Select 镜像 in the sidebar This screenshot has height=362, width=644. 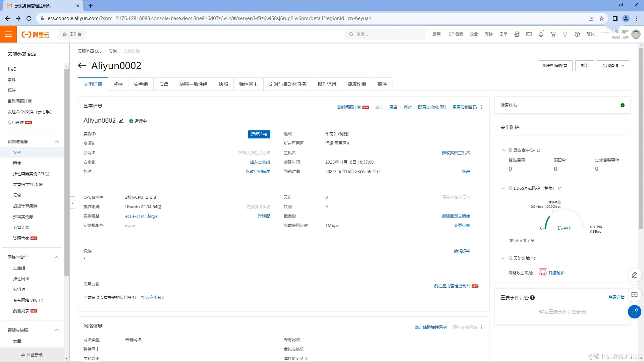tap(17, 163)
